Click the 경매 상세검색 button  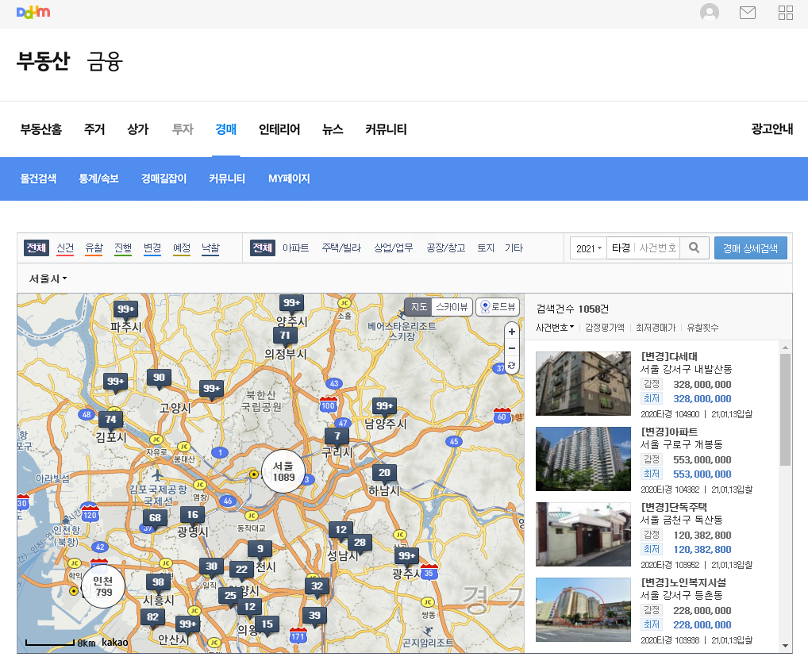(750, 248)
